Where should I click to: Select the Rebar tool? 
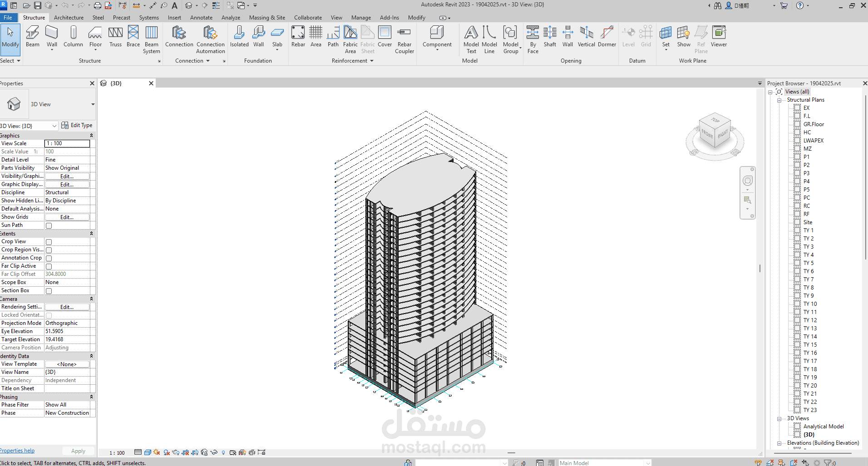[298, 36]
